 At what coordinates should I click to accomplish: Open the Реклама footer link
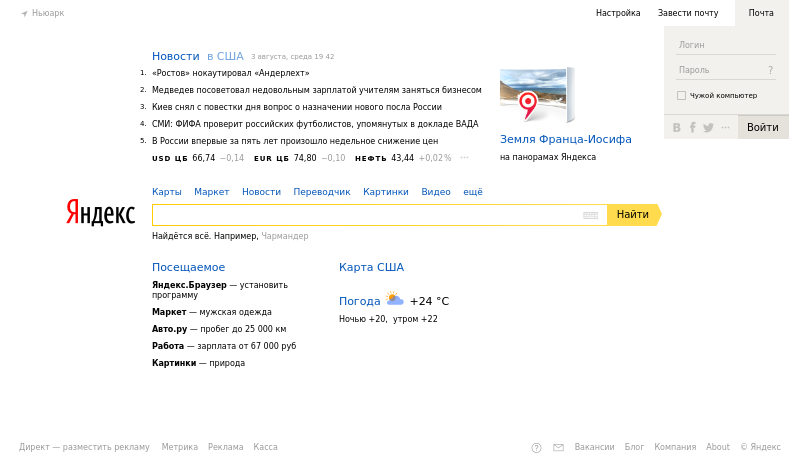point(226,447)
